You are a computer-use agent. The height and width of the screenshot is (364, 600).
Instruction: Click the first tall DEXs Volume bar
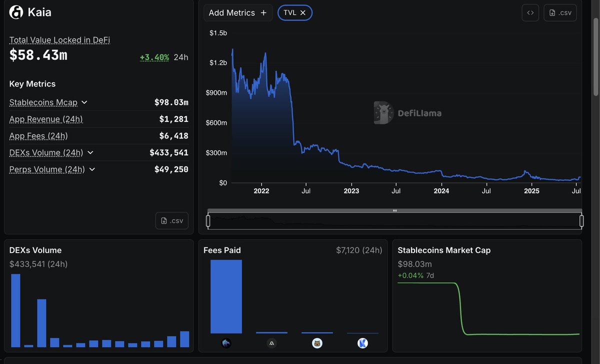click(x=15, y=310)
